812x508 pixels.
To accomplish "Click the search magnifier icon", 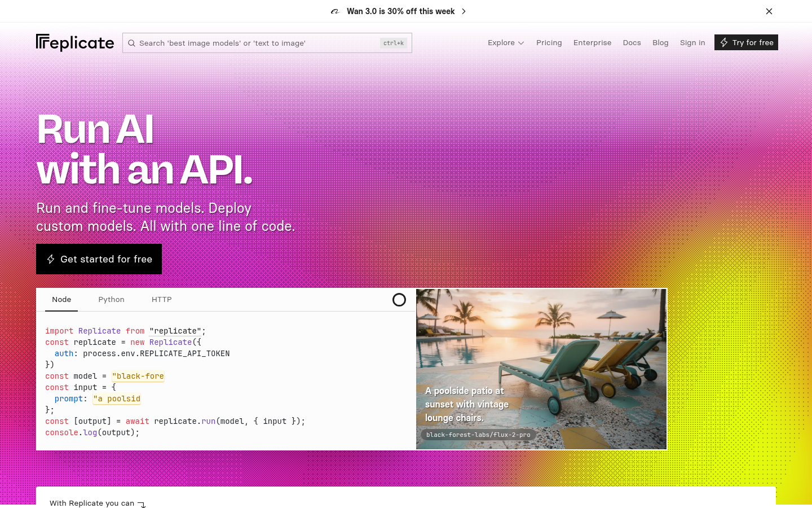I will (x=131, y=43).
